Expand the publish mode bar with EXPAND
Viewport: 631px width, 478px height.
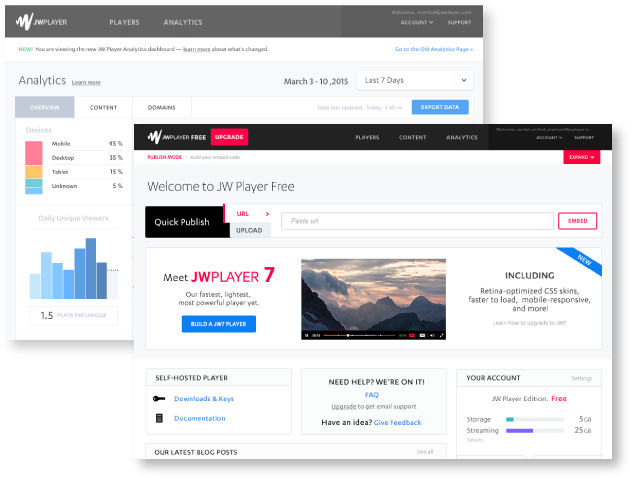(x=582, y=157)
